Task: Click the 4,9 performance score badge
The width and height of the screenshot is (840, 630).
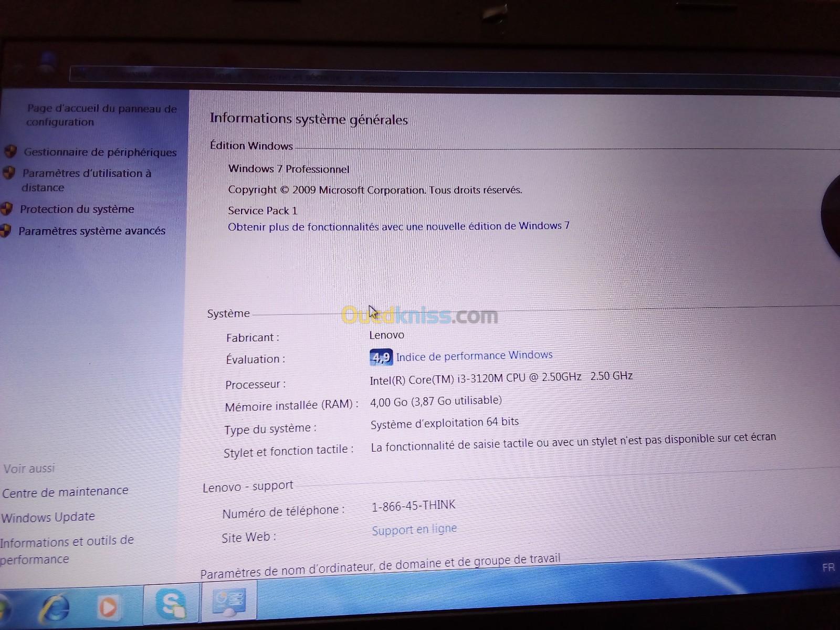Action: coord(381,358)
